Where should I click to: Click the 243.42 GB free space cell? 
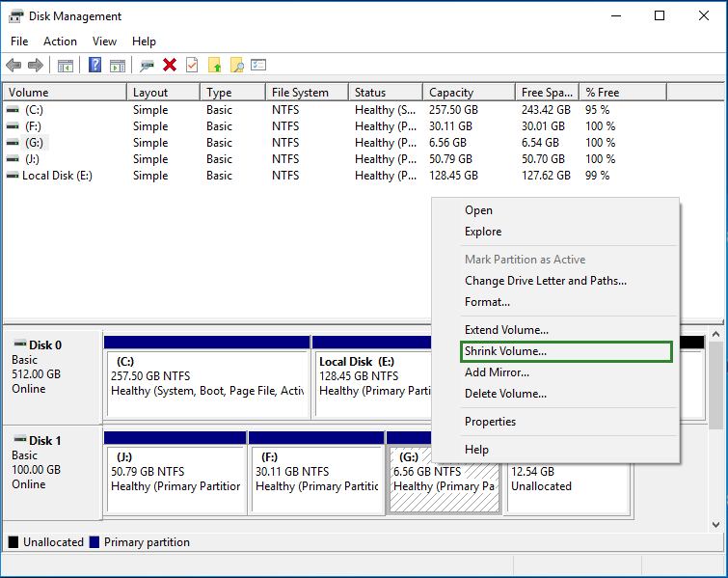point(546,110)
